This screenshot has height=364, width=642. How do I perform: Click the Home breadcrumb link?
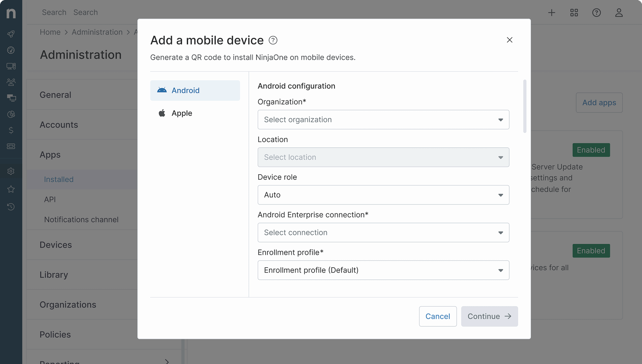coord(50,32)
